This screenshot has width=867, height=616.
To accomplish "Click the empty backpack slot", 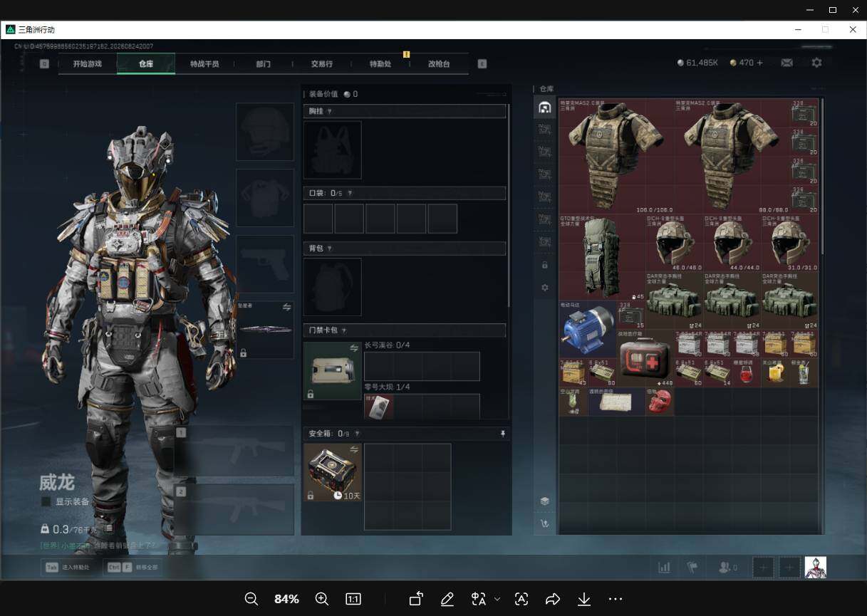I will pos(333,287).
